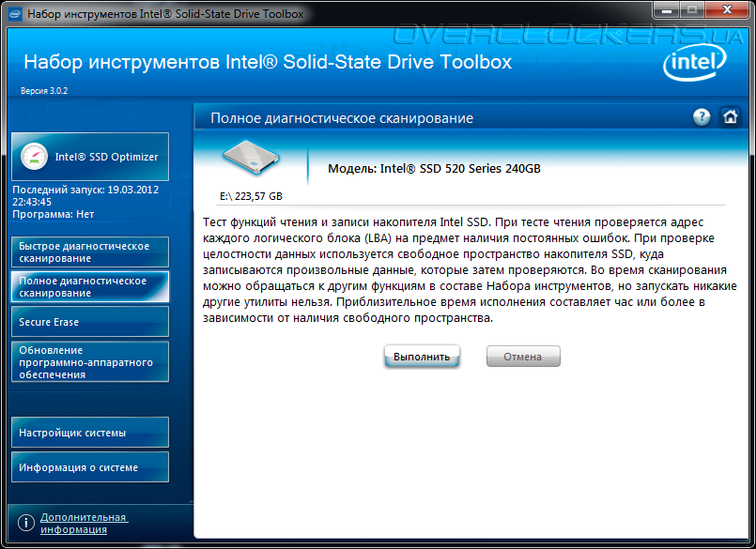Screen dimensions: 756x549
Task: Open Intel SSD Optimizer
Action: click(90, 157)
